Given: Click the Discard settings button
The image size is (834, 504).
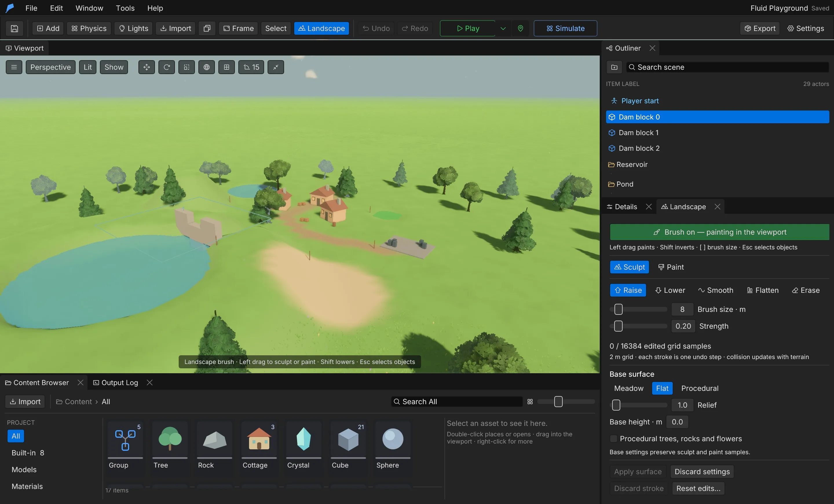Looking at the screenshot, I should point(702,472).
